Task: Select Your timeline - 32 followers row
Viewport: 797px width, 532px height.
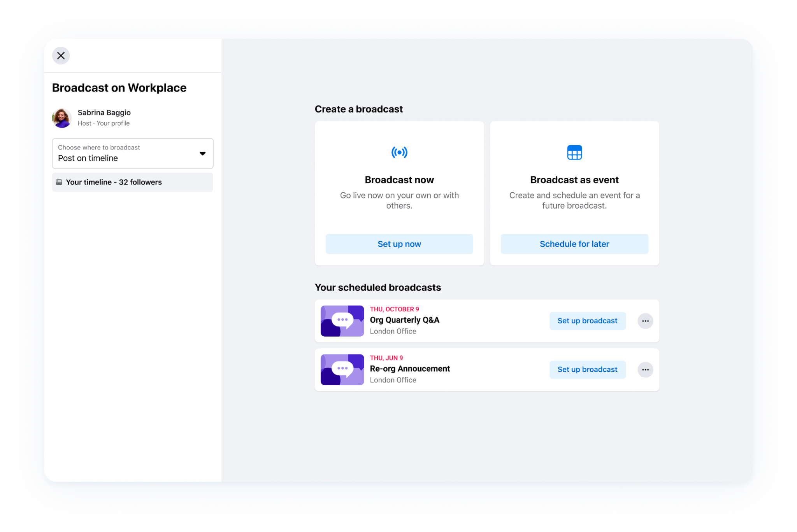Action: [132, 182]
